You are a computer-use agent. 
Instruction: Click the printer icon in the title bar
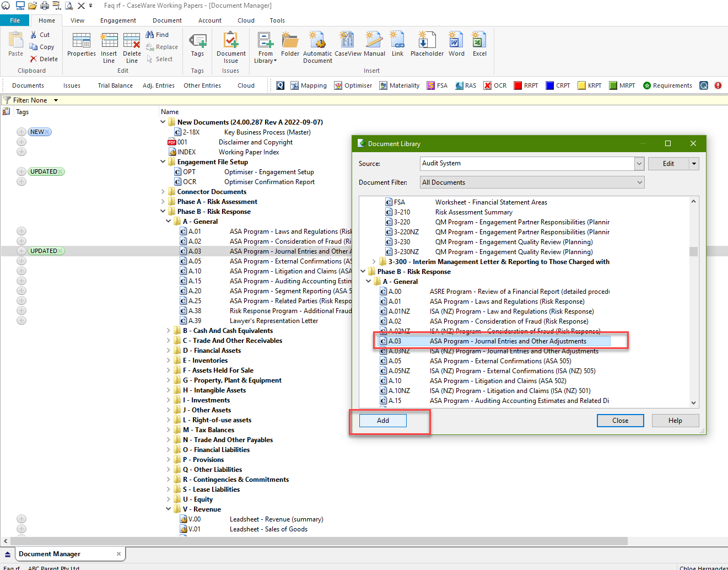tap(45, 6)
